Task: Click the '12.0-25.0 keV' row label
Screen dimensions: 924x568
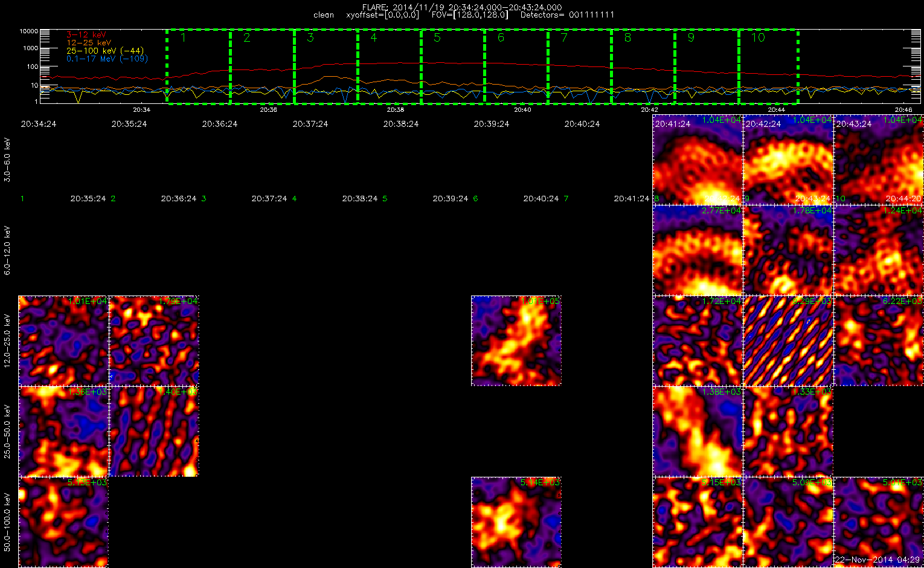Action: (7, 341)
